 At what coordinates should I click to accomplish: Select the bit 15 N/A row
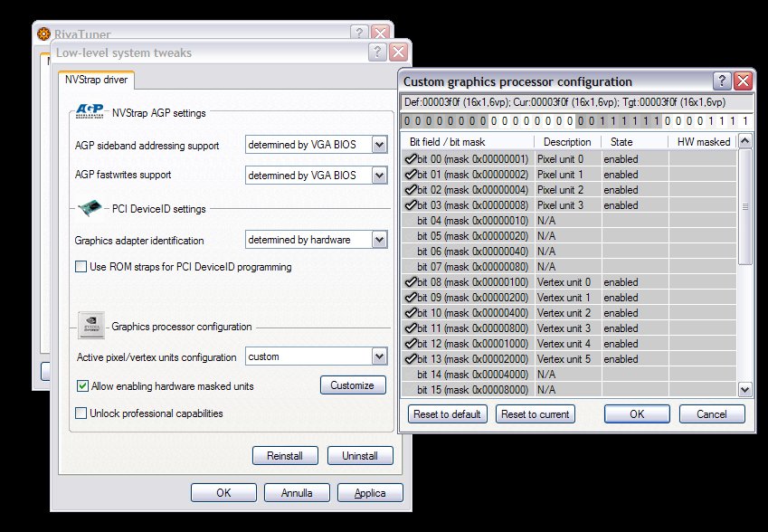pos(569,390)
